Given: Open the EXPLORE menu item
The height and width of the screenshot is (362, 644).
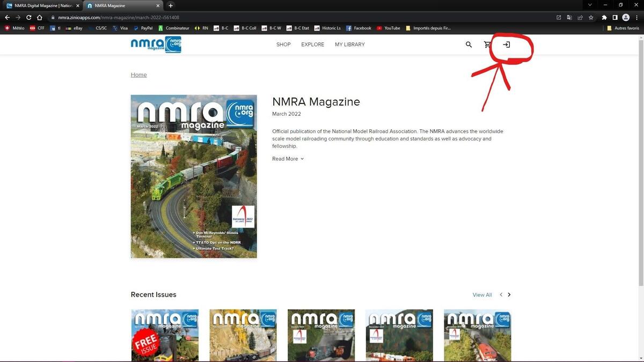Looking at the screenshot, I should [x=313, y=45].
